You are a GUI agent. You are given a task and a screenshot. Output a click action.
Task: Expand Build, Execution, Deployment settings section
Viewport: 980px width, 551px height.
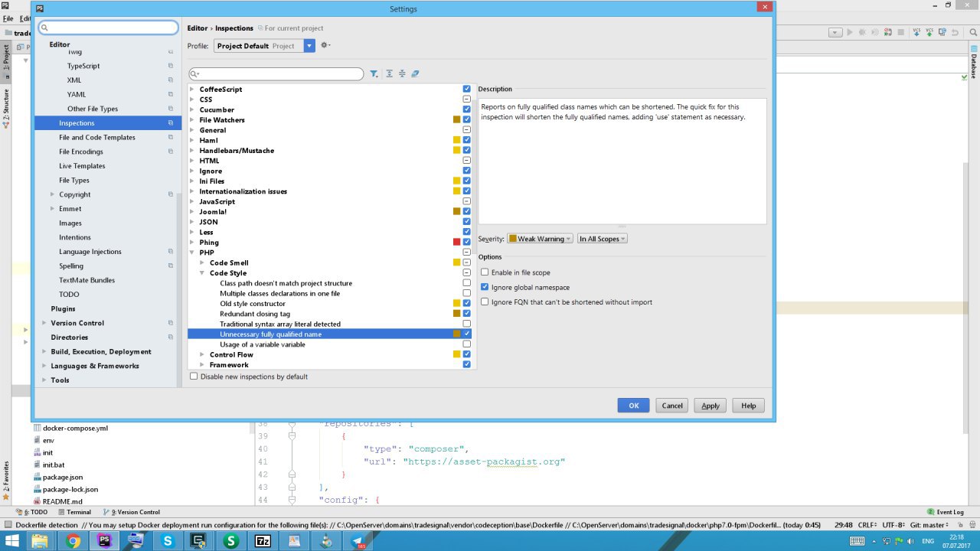(44, 352)
